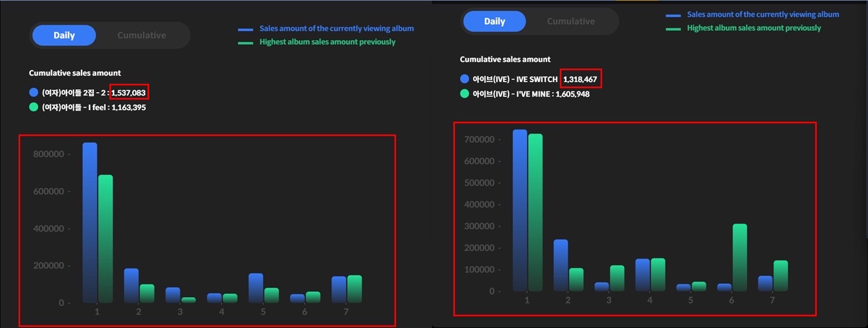Select the Daily toggle in right chart
The image size is (868, 328).
495,22
